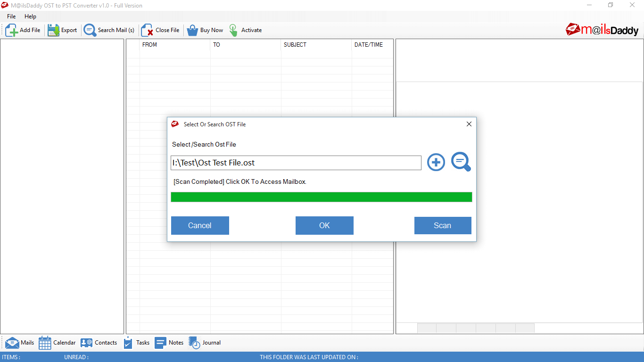Click the Add File toolbar icon
644x362 pixels.
tap(12, 30)
